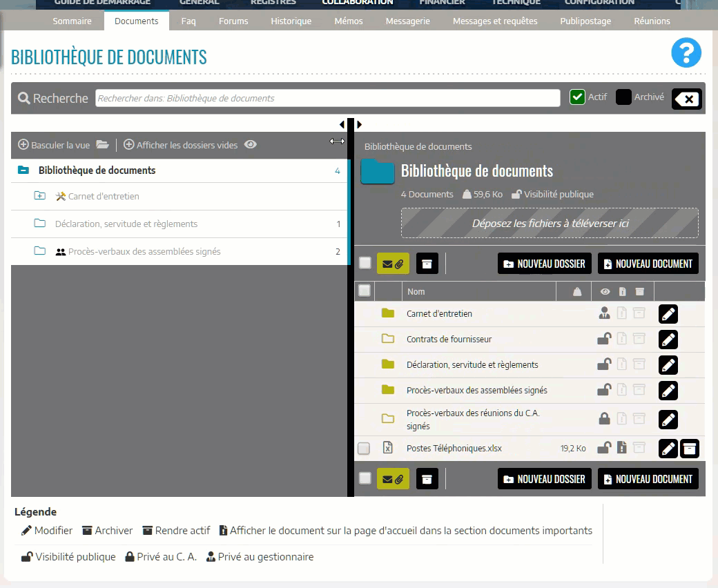Open the Publipostage section
This screenshot has width=718, height=588.
[585, 21]
